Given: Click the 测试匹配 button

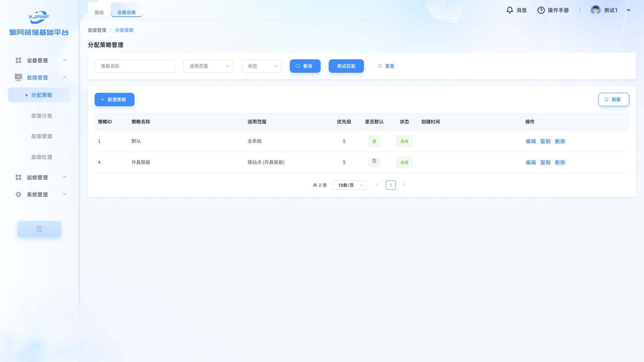Looking at the screenshot, I should pyautogui.click(x=346, y=66).
